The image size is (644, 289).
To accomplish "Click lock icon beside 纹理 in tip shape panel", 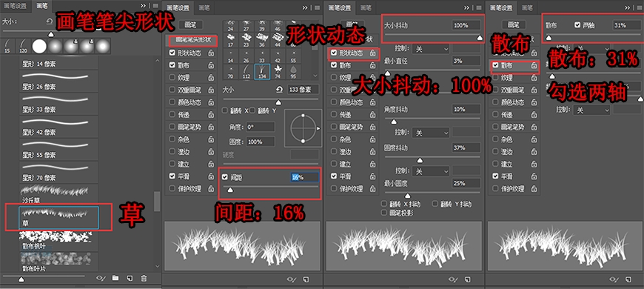I will 210,78.
